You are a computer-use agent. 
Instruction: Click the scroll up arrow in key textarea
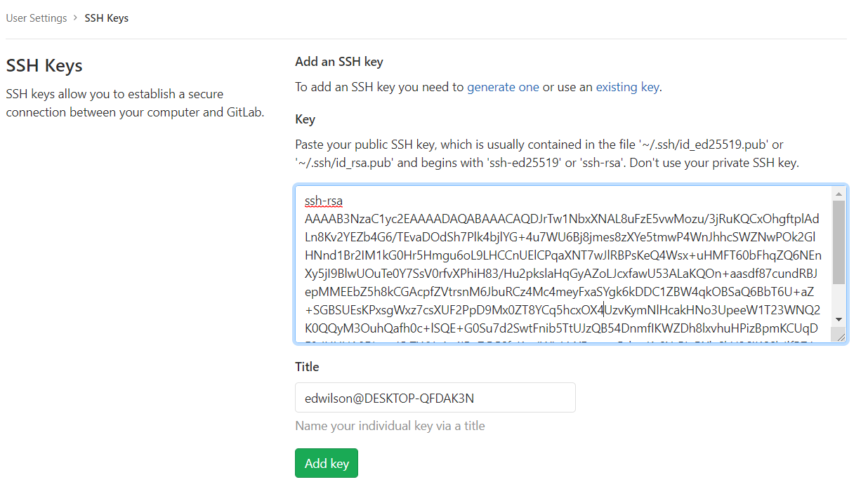pos(839,194)
